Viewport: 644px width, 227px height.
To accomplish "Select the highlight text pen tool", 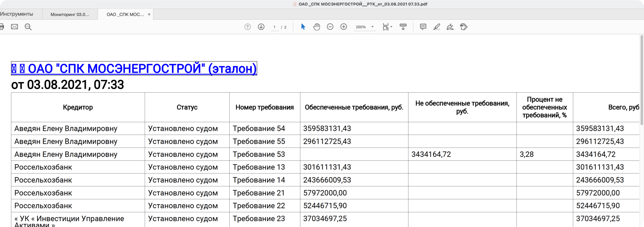I will pyautogui.click(x=437, y=27).
